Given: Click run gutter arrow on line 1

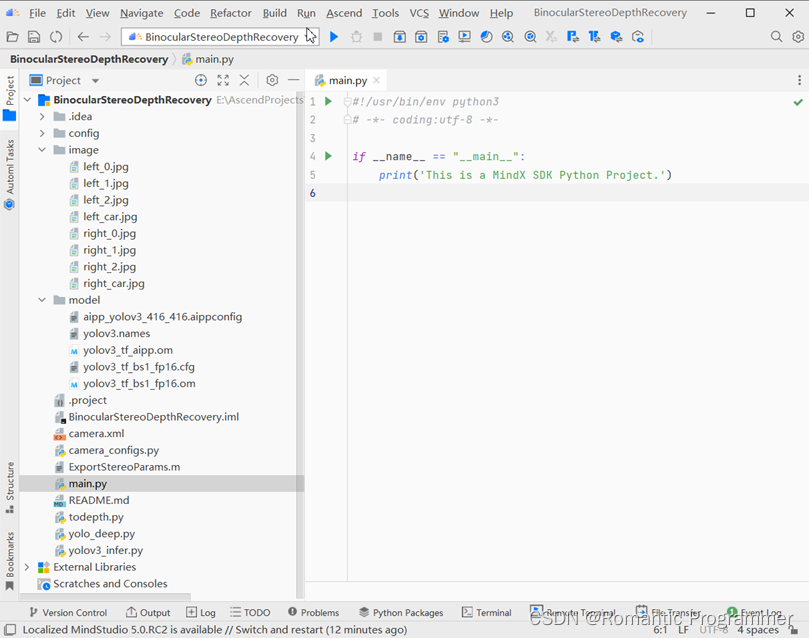Looking at the screenshot, I should (328, 101).
